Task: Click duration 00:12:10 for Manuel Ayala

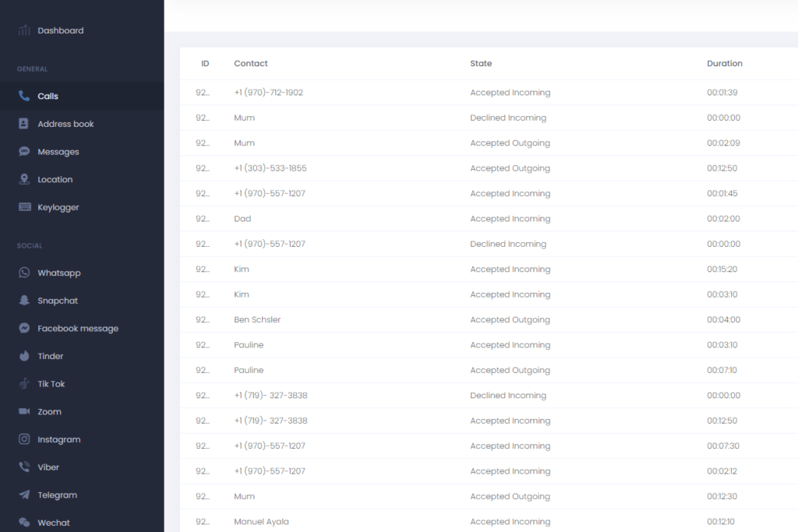Action: click(721, 521)
